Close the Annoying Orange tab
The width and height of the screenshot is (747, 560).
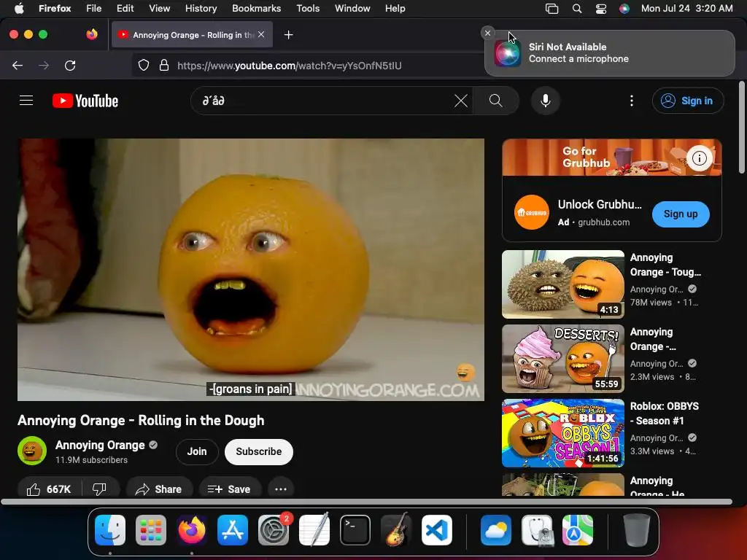(261, 34)
